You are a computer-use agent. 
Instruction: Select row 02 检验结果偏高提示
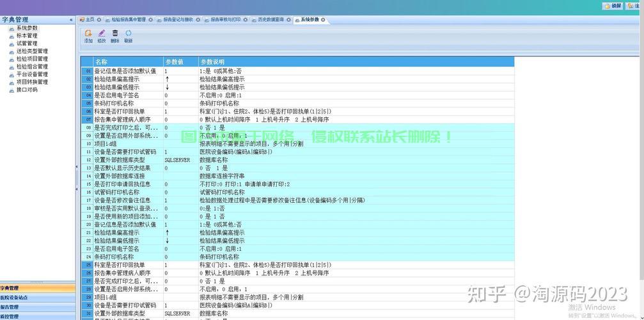pos(297,79)
